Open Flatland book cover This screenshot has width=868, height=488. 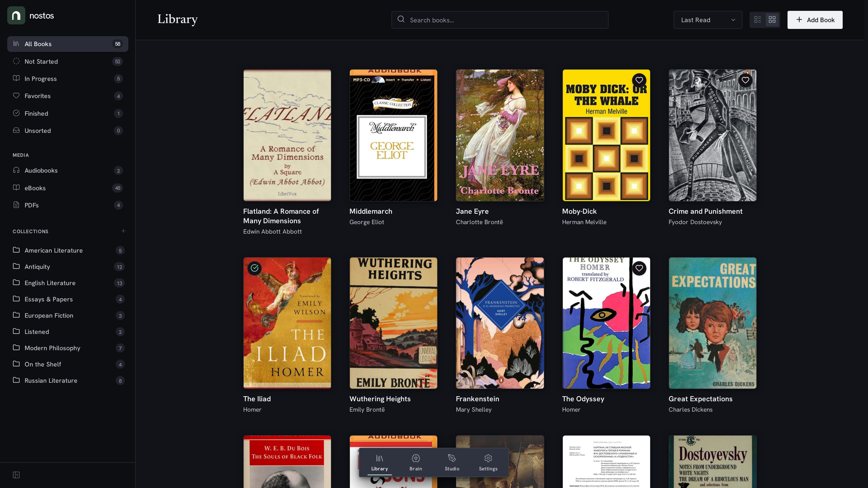tap(287, 135)
